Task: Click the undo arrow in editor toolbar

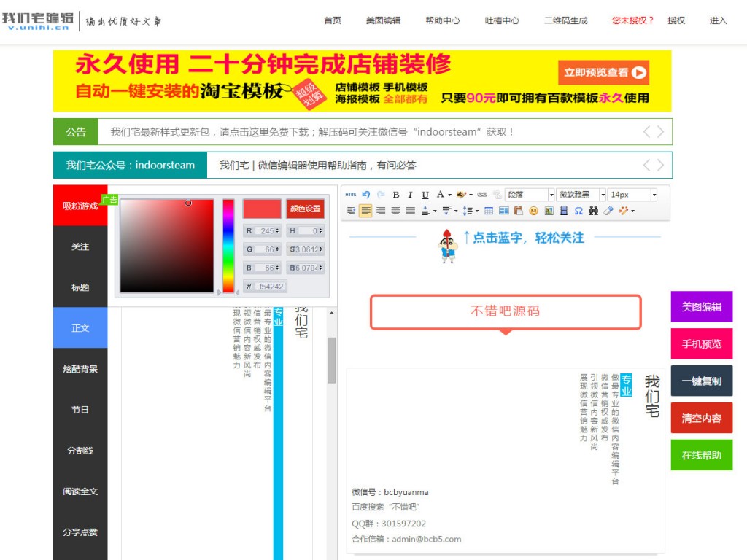Action: coord(366,194)
